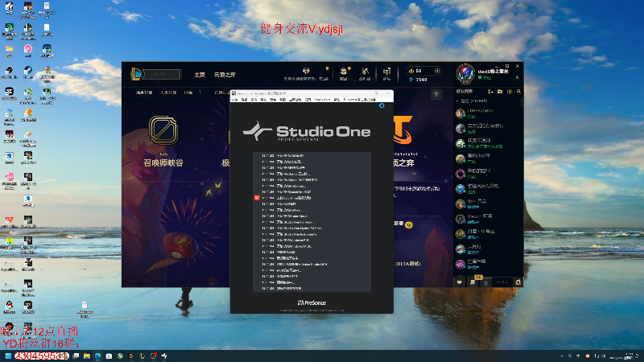Open the QQ penguin shortcut on the desktop
This screenshot has width=644, height=362.
point(9,306)
